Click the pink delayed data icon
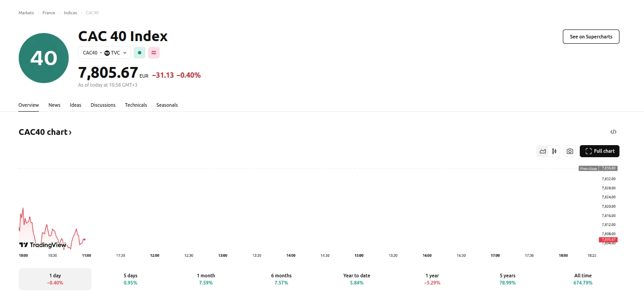The height and width of the screenshot is (301, 644). pos(154,53)
